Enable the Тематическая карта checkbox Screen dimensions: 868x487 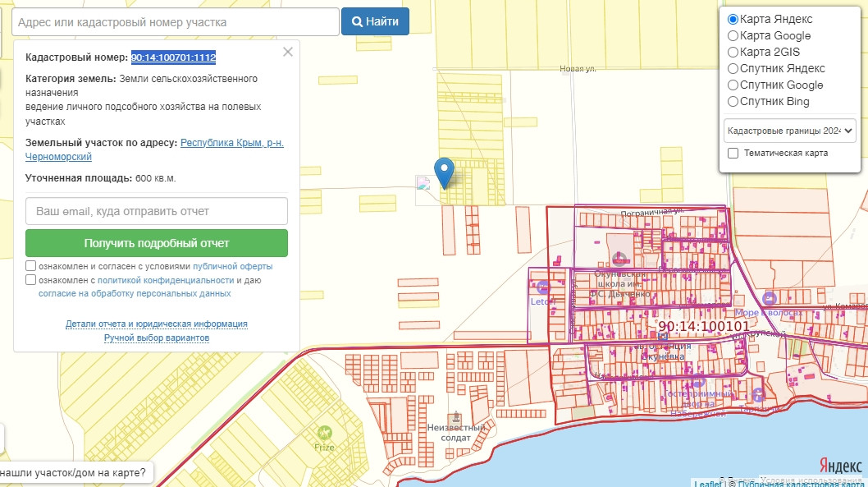click(x=733, y=153)
